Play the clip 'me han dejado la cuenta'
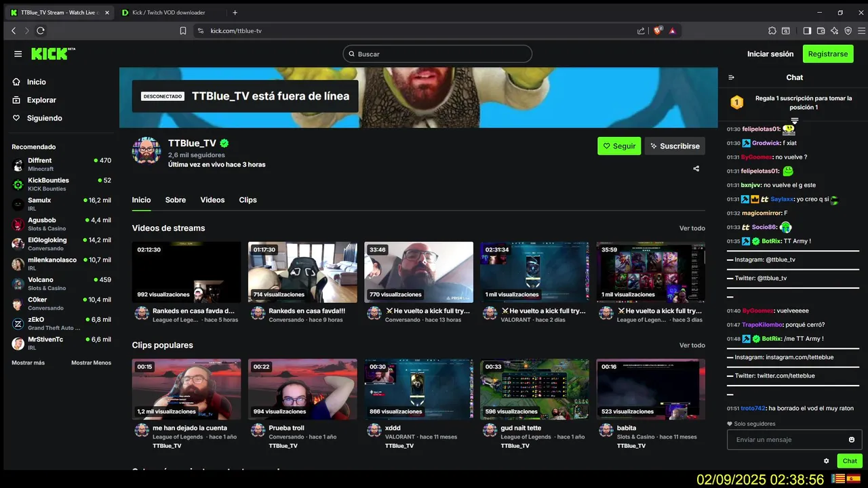This screenshot has width=868, height=488. pos(186,389)
